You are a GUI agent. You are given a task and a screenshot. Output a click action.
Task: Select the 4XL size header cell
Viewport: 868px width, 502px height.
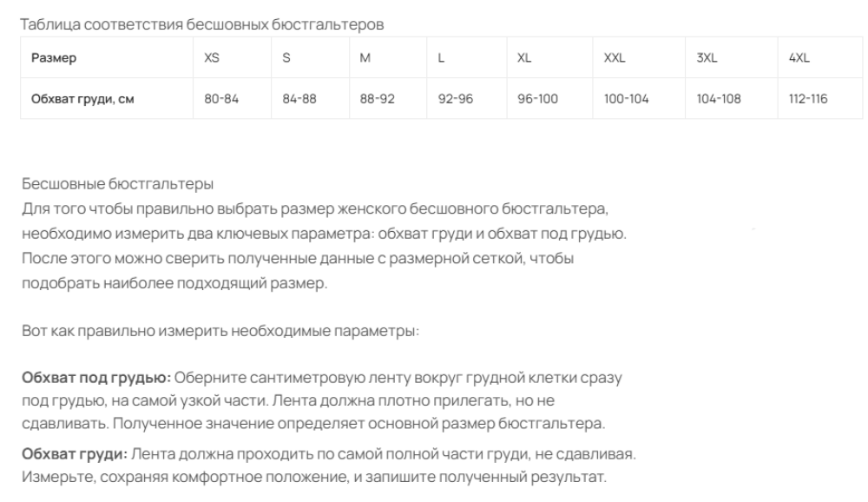click(820, 57)
